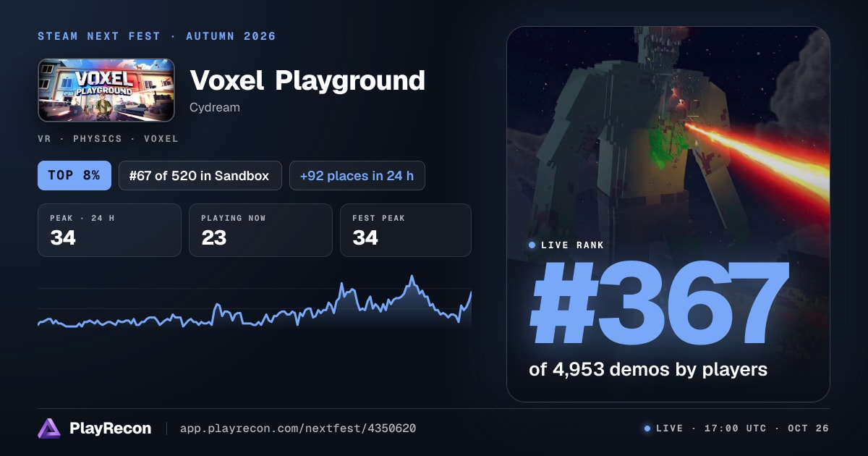Click the VR · PHYSICS · VOXEL tags line
The width and height of the screenshot is (868, 456).
click(108, 139)
